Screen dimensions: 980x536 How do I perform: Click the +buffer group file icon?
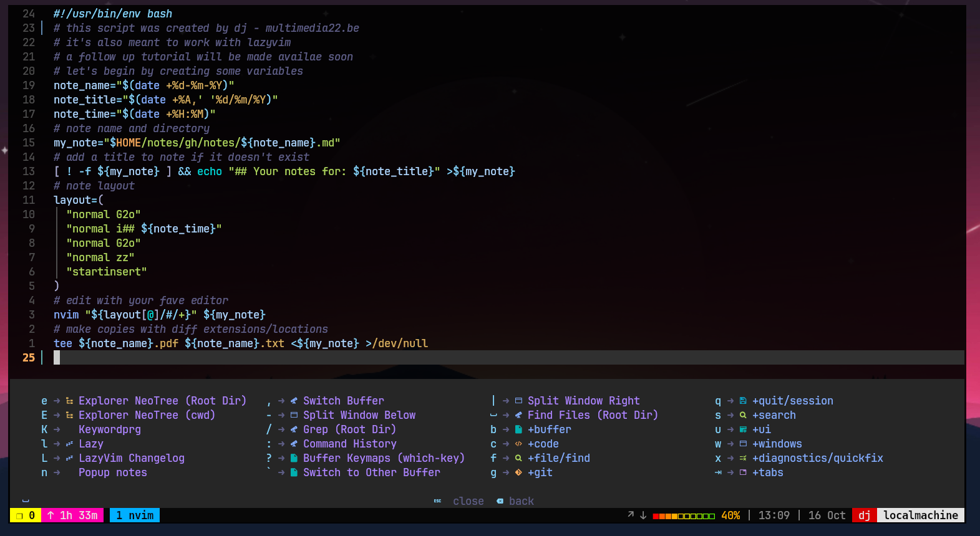click(x=518, y=429)
